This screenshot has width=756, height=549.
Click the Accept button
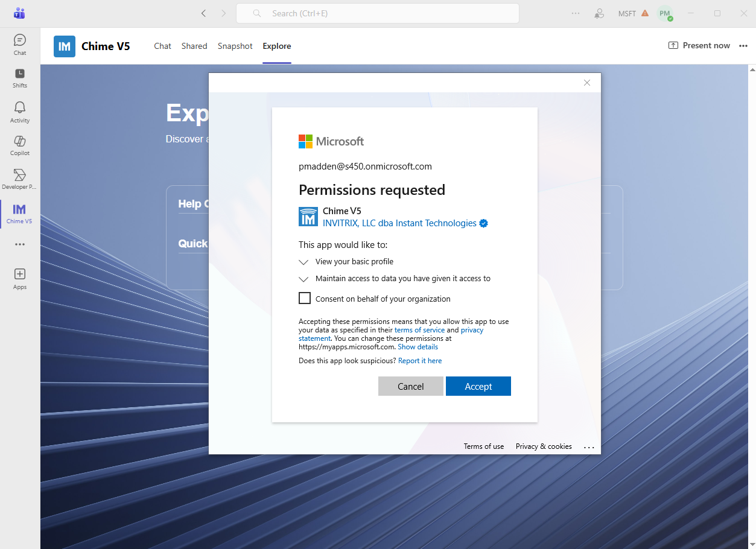tap(478, 386)
